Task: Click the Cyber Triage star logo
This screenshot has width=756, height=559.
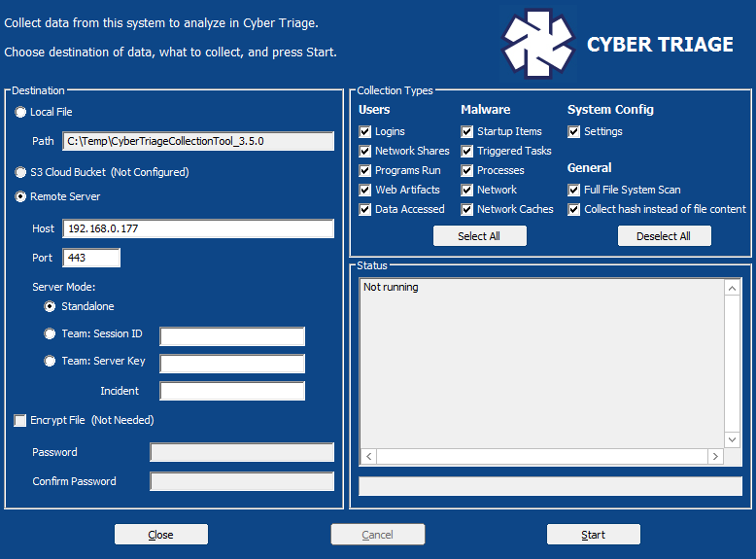Action: 537,44
